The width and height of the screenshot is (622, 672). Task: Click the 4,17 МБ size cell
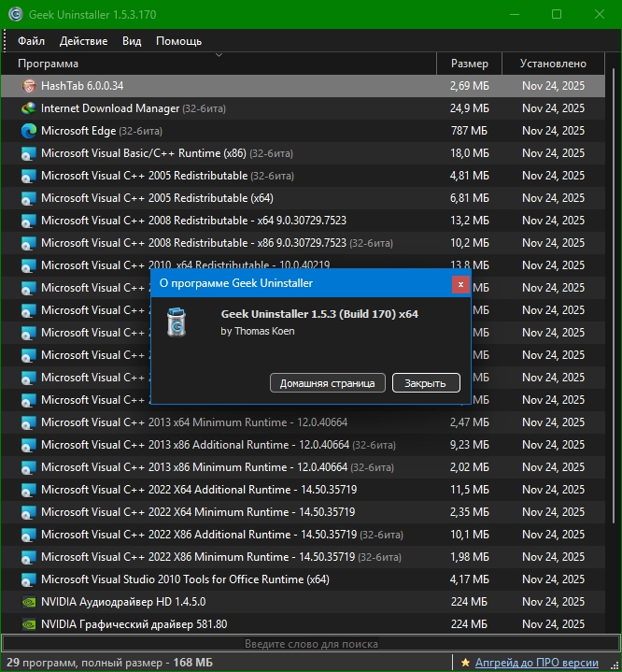click(469, 579)
